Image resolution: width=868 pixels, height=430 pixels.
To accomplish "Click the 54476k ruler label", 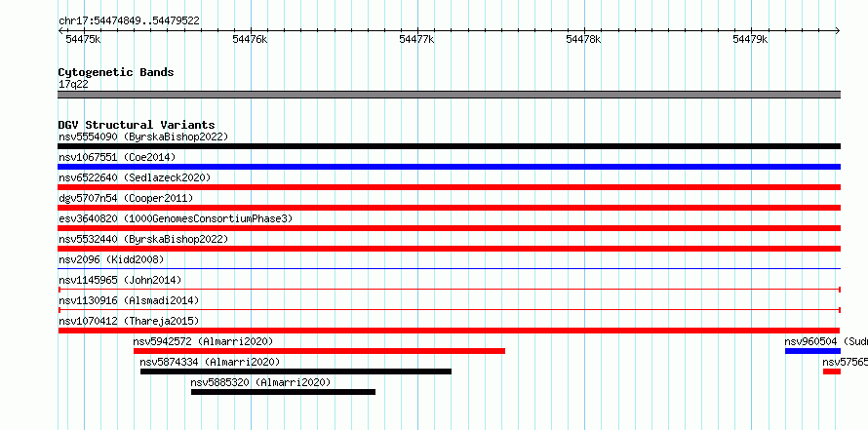I will pyautogui.click(x=251, y=39).
